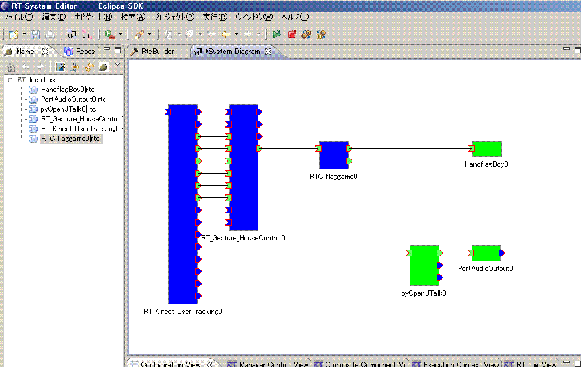Click the yellow back navigation arrow
588x368 pixels.
[x=226, y=34]
